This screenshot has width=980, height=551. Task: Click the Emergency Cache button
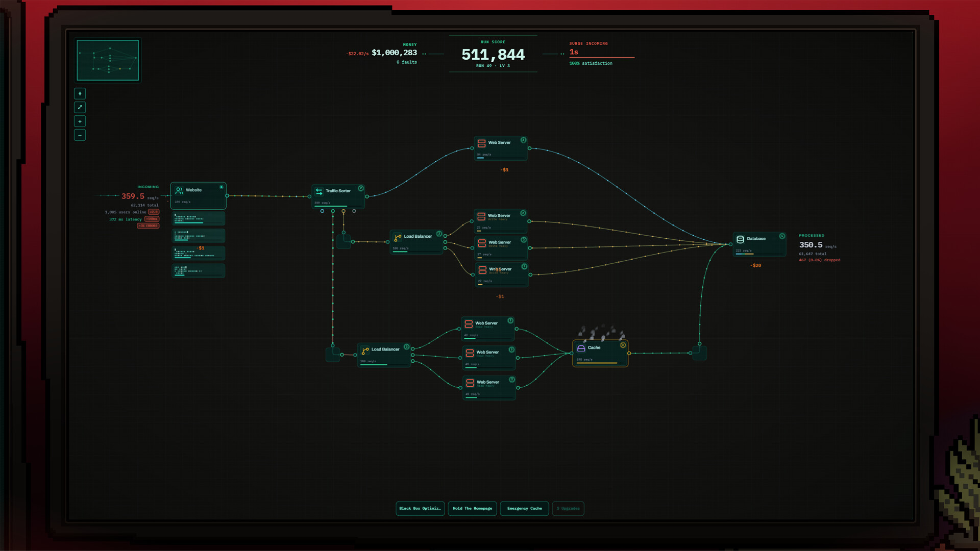(x=524, y=508)
